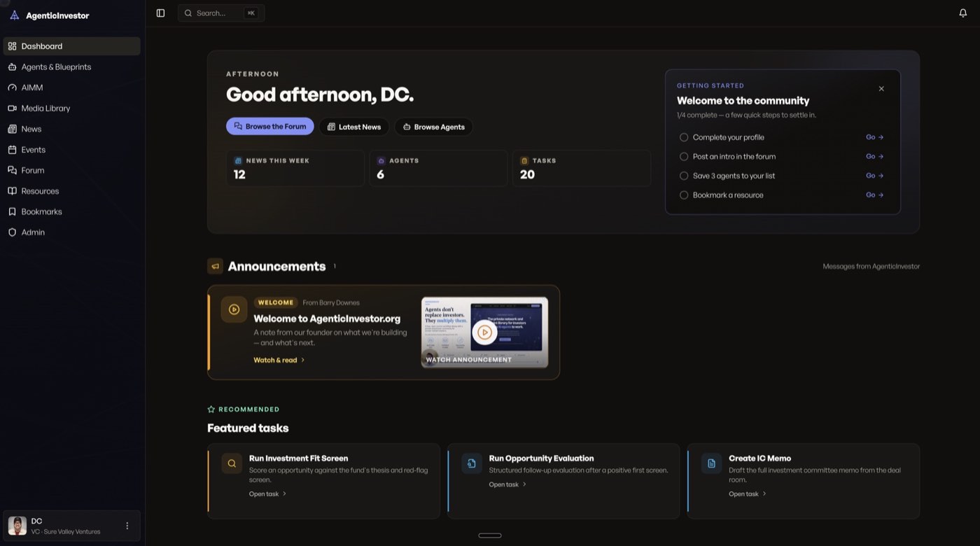
Task: Focus the Search input field
Action: pyautogui.click(x=221, y=13)
